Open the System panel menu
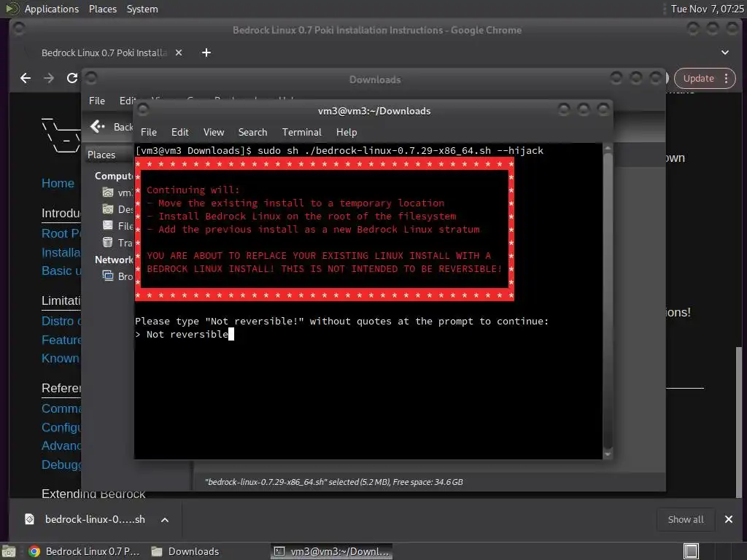This screenshot has width=747, height=560. pyautogui.click(x=142, y=9)
